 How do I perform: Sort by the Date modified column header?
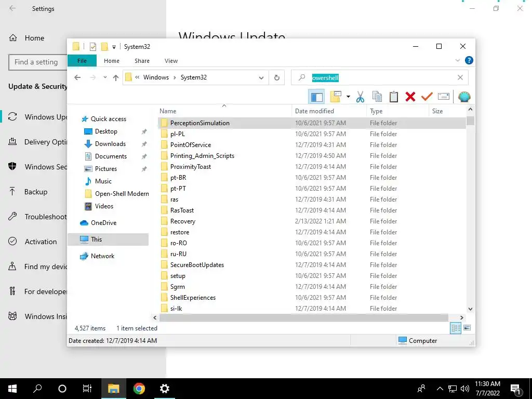(x=329, y=111)
